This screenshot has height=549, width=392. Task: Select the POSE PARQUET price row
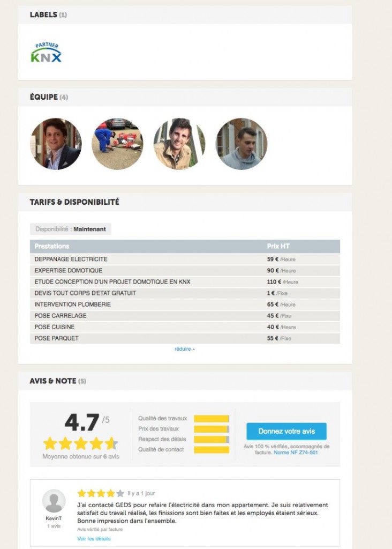[x=185, y=338]
